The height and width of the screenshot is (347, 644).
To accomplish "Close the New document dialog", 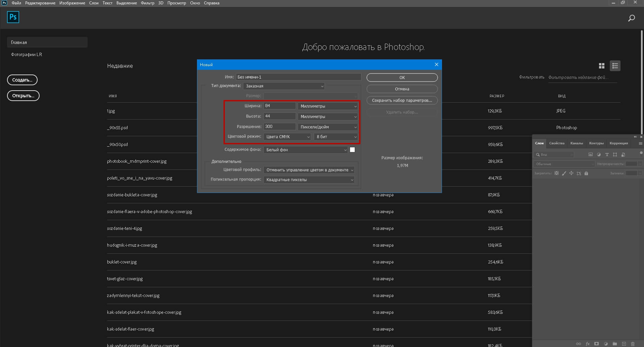I will click(x=436, y=64).
